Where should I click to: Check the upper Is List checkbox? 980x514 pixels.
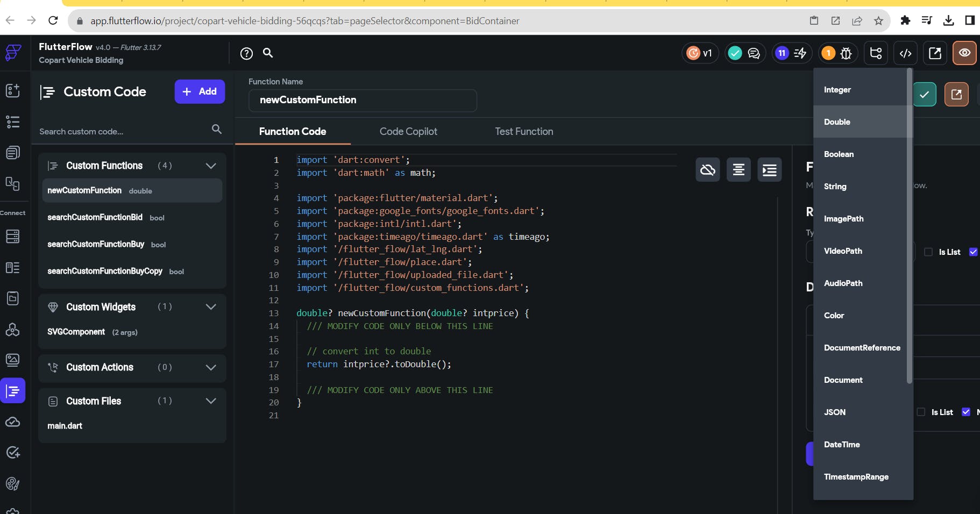coord(928,252)
